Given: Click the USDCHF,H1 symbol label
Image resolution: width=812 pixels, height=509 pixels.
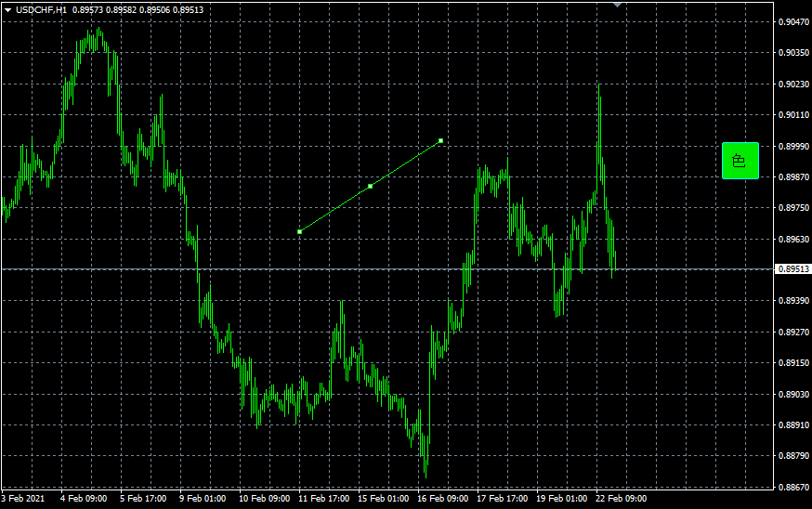Looking at the screenshot, I should 42,10.
